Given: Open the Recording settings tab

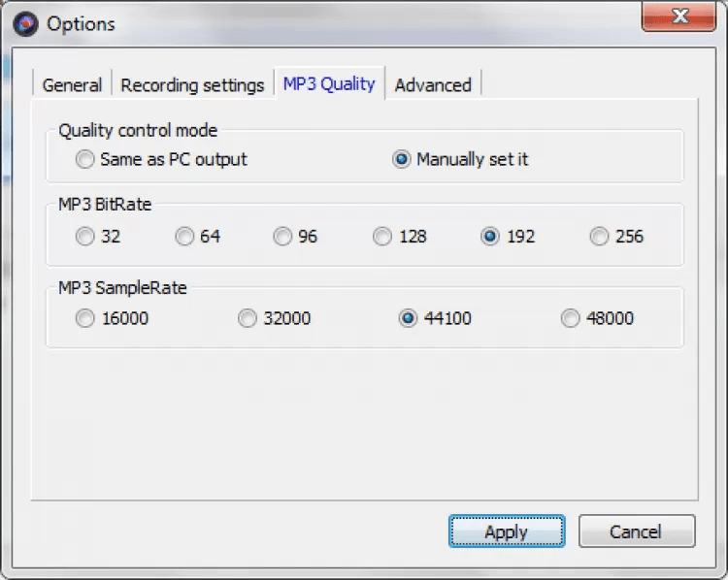Looking at the screenshot, I should pos(192,85).
